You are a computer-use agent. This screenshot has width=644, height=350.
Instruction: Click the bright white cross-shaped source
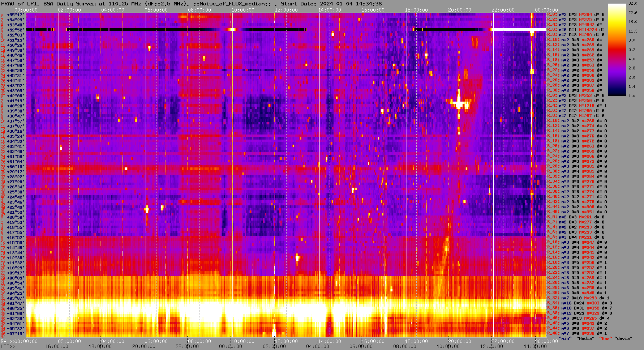tap(459, 104)
